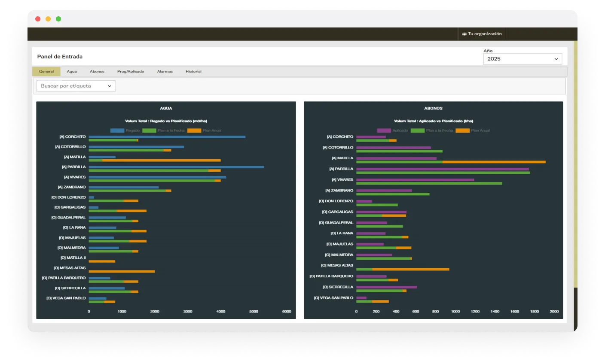Toggle Plan a la Fecha legend in Agua chart
605x364 pixels.
coord(164,130)
